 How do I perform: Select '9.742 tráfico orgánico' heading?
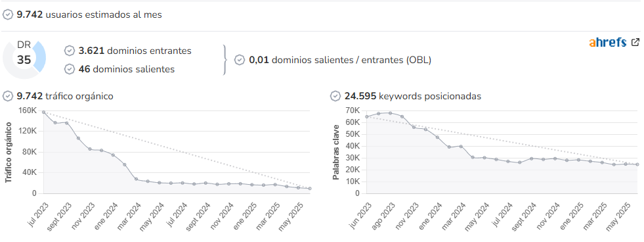(x=65, y=96)
